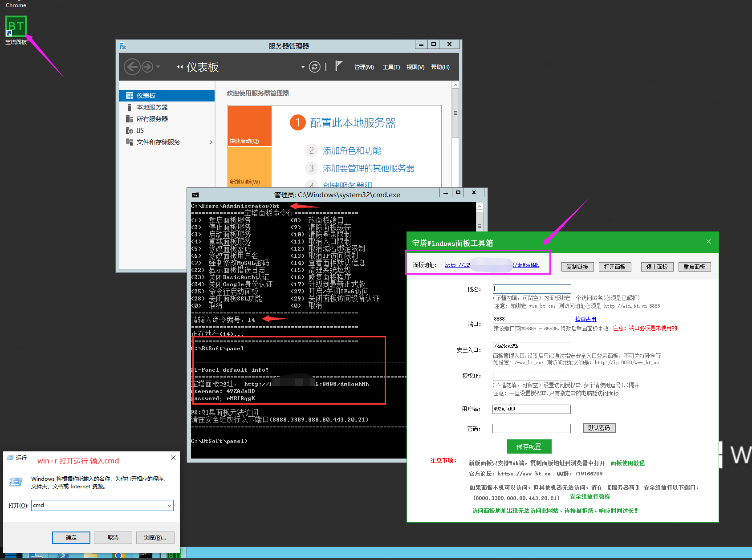This screenshot has height=560, width=752.
Task: Click 复制链接 button
Action: (x=577, y=267)
